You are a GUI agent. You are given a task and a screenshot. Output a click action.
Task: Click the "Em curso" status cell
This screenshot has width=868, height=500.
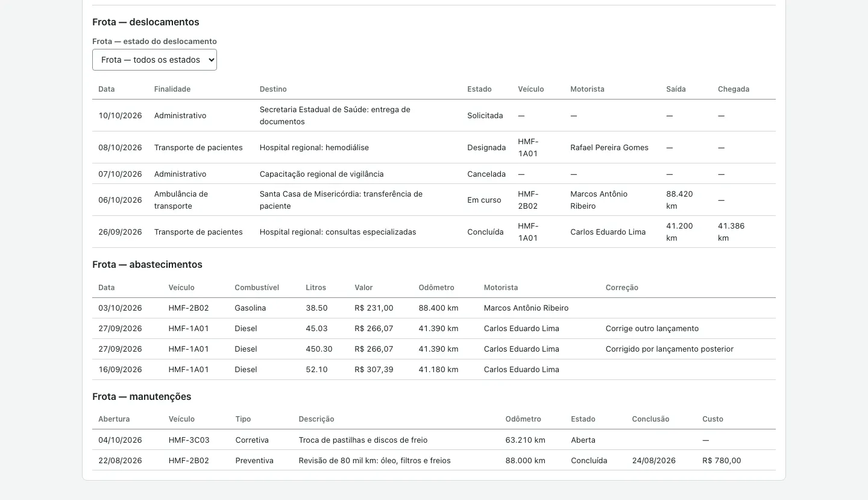[484, 200]
